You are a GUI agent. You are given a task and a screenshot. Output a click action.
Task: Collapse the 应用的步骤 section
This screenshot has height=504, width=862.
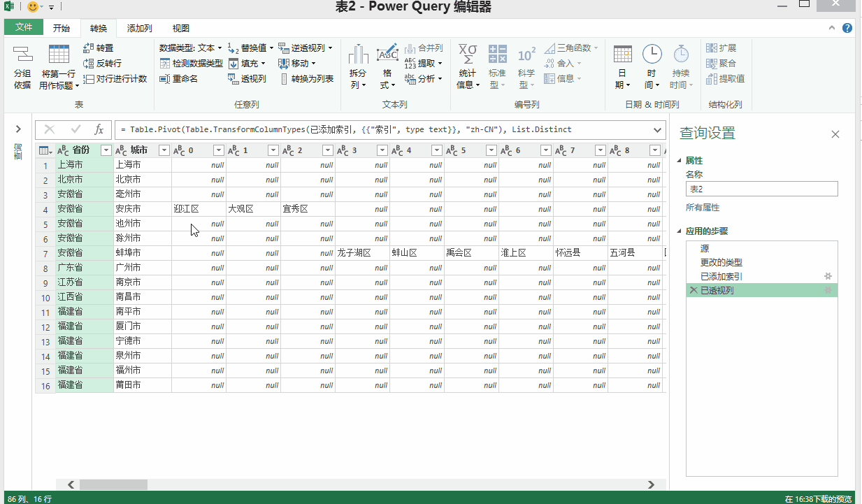(678, 231)
